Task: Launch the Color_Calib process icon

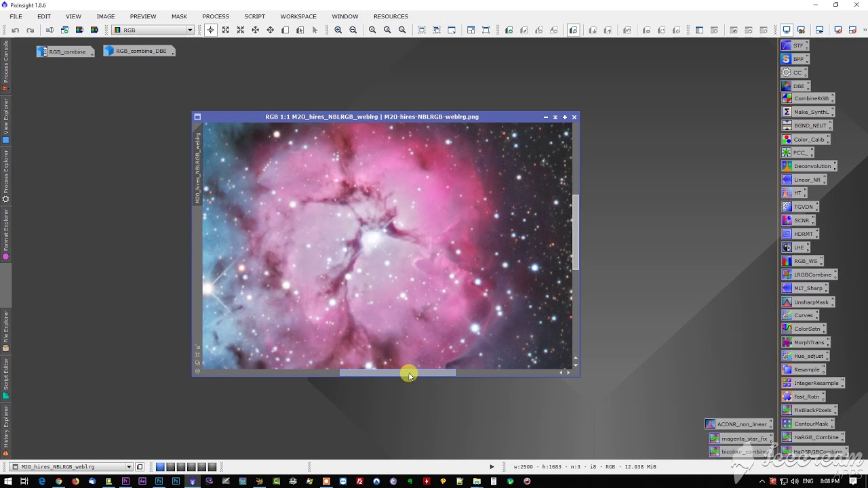Action: point(806,139)
